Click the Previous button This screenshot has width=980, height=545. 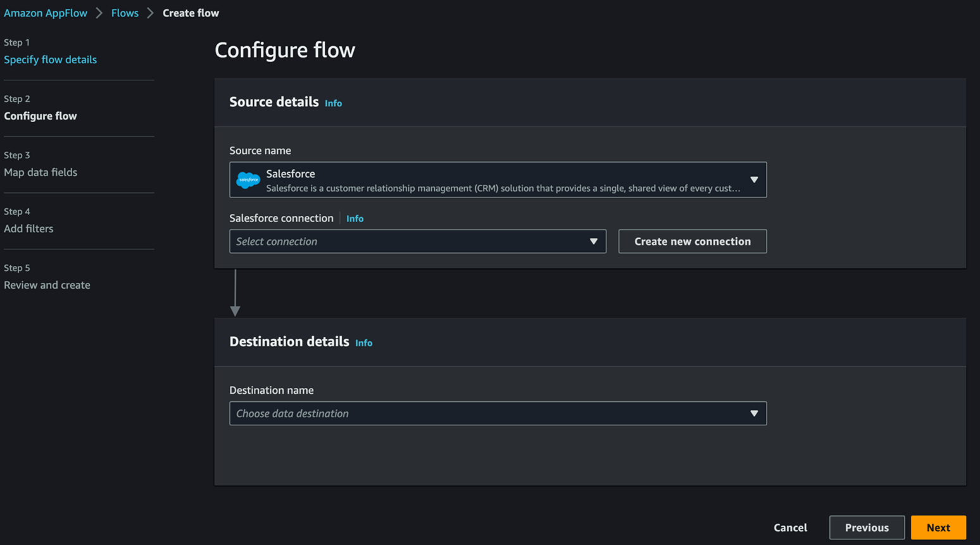coord(866,527)
